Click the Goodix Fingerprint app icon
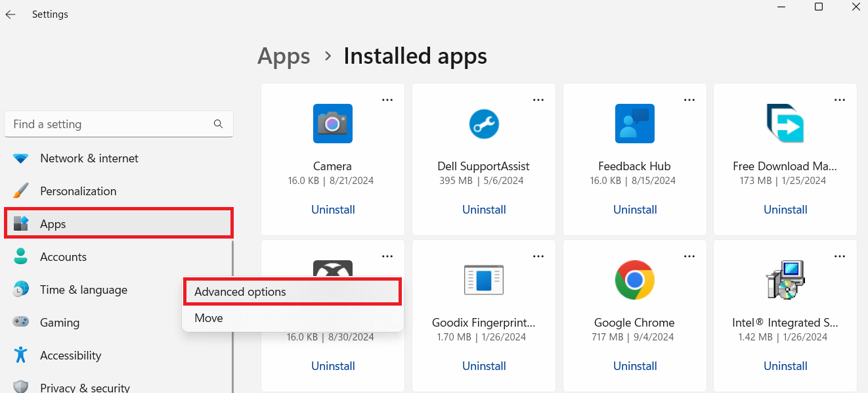 point(484,280)
